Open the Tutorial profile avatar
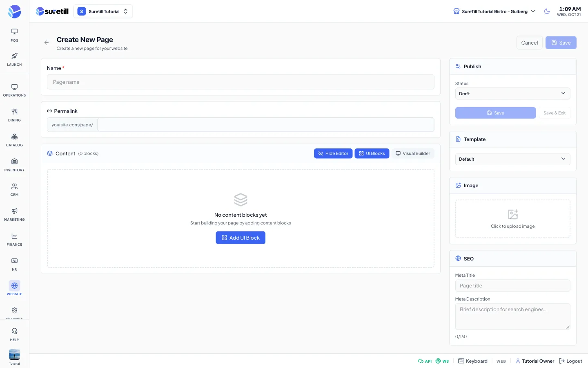Viewport: 588px width, 368px height. 14,355
